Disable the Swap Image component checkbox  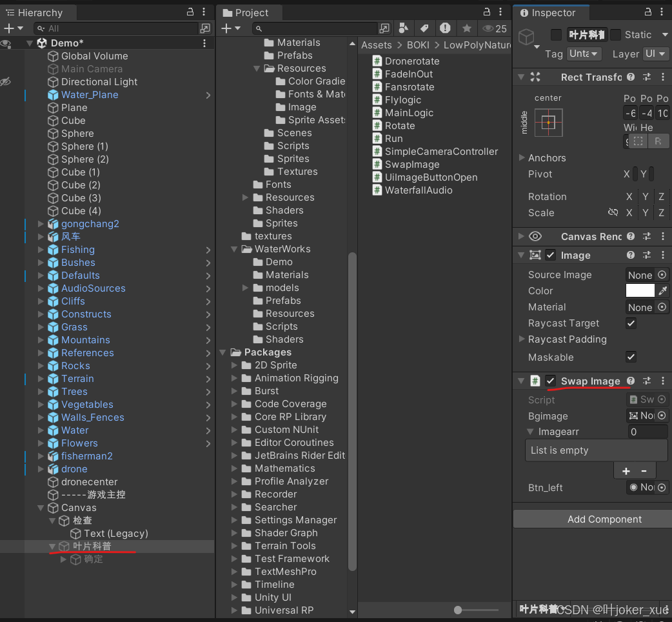pos(550,381)
